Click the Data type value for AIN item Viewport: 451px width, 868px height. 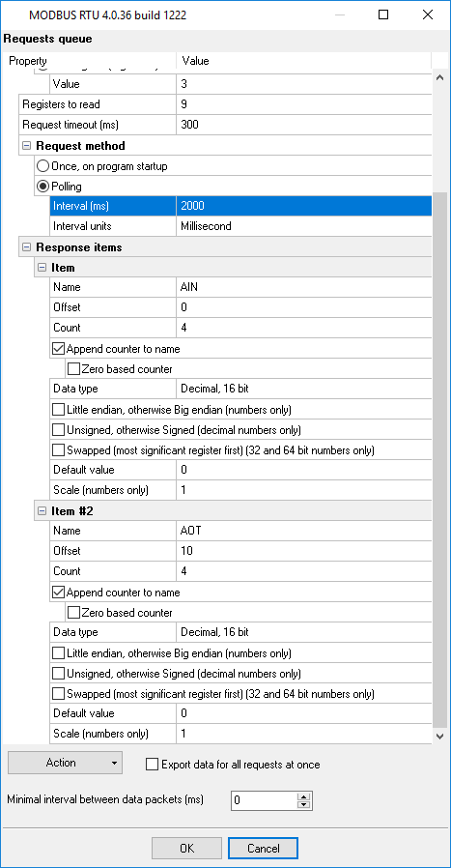[304, 389]
